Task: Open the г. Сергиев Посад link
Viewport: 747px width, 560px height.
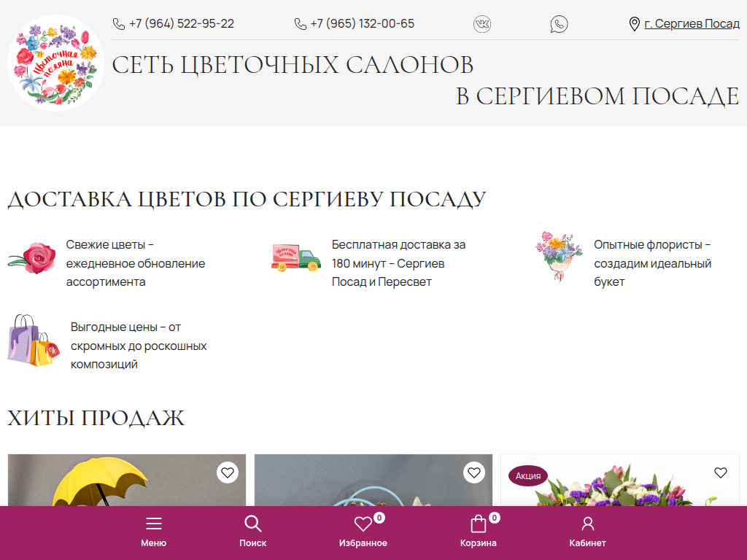Action: click(692, 23)
